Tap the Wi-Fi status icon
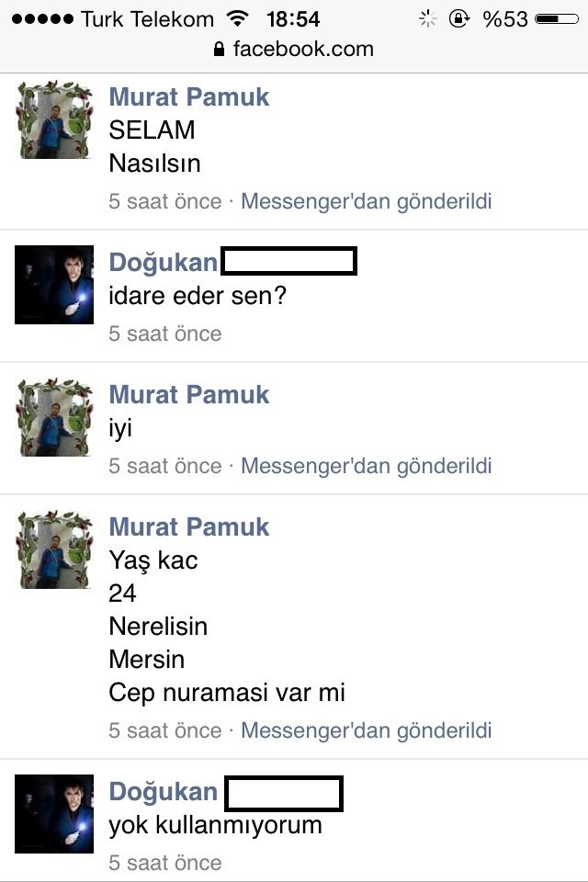The height and width of the screenshot is (882, 588). point(237,18)
